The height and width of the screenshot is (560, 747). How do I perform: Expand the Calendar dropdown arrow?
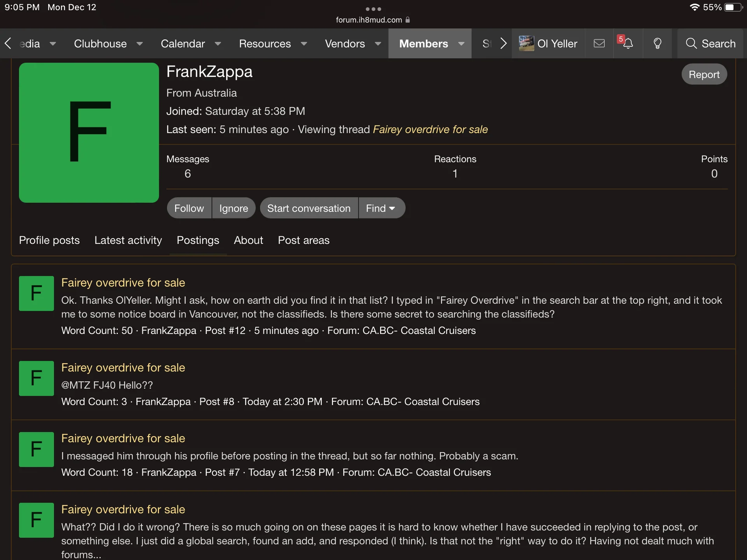click(218, 44)
